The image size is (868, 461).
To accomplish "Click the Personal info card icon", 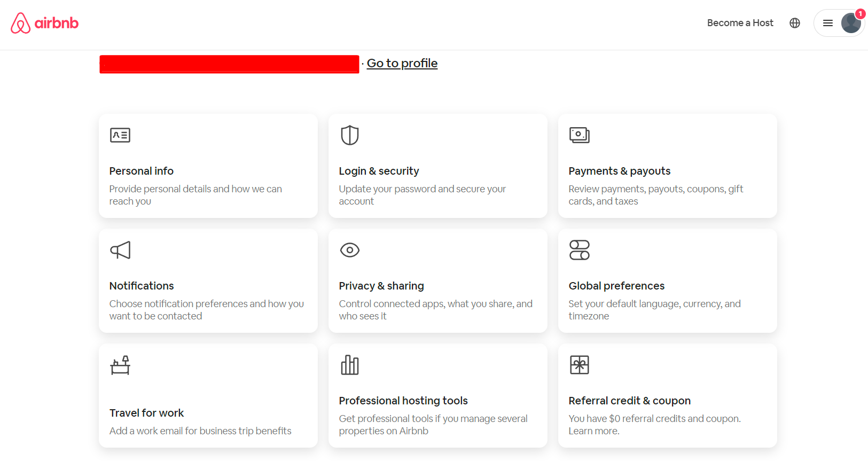I will pos(120,135).
